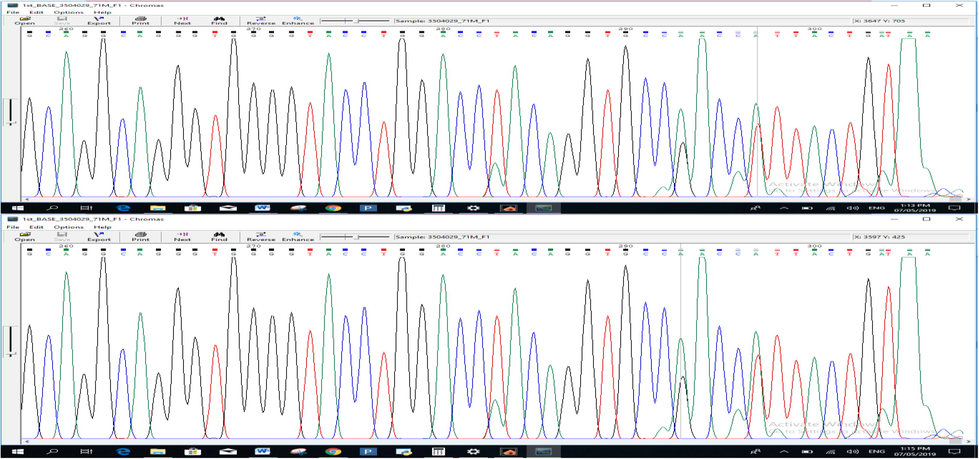
Task: Click Export in the Chromas window reading X: 3597
Action: click(x=99, y=237)
